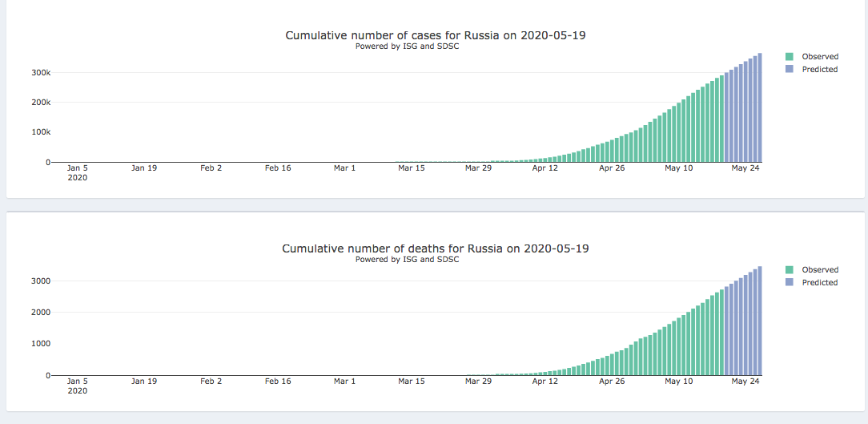Click the tallest predicted bar in deaths chart
868x424 pixels.
tap(760, 321)
